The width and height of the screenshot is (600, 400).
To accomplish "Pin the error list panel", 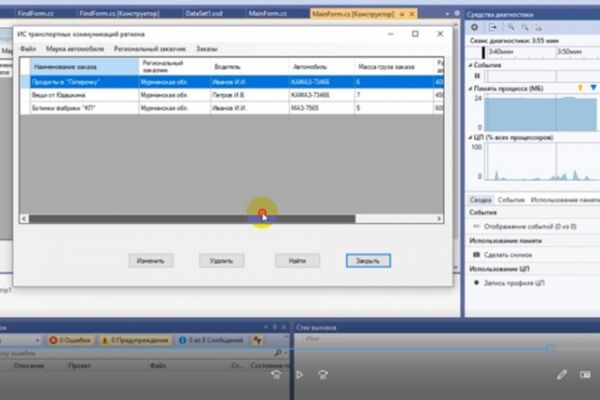I will pos(275,327).
